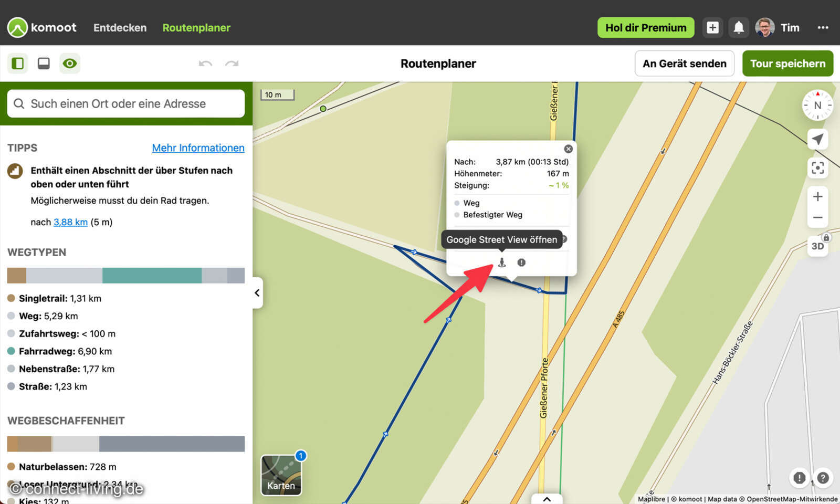Open Google Street View for this route point
Image resolution: width=840 pixels, height=504 pixels.
[502, 262]
